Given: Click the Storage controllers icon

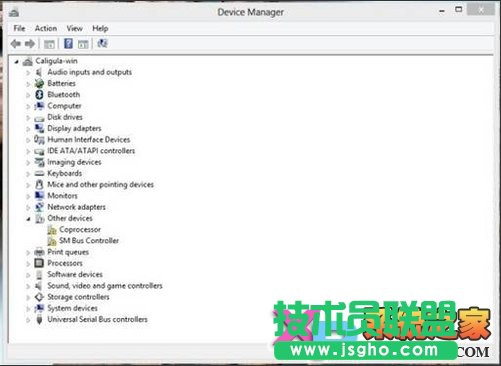Looking at the screenshot, I should [x=39, y=297].
